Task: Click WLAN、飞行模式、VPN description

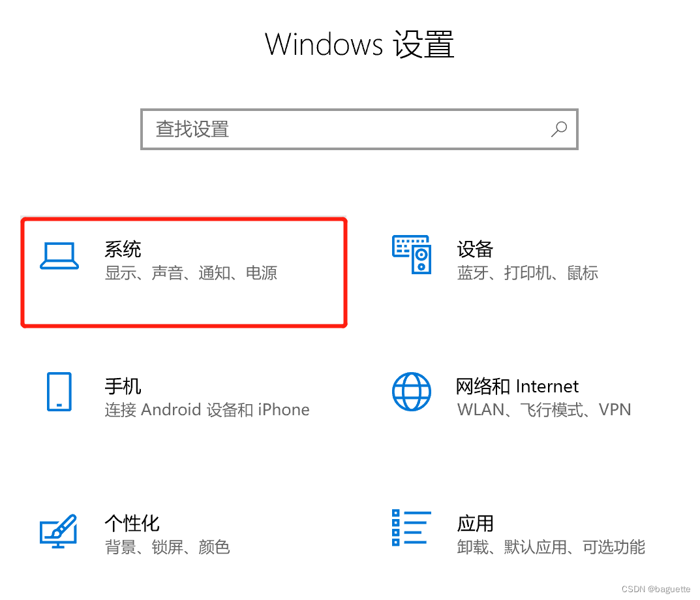Action: [x=544, y=409]
